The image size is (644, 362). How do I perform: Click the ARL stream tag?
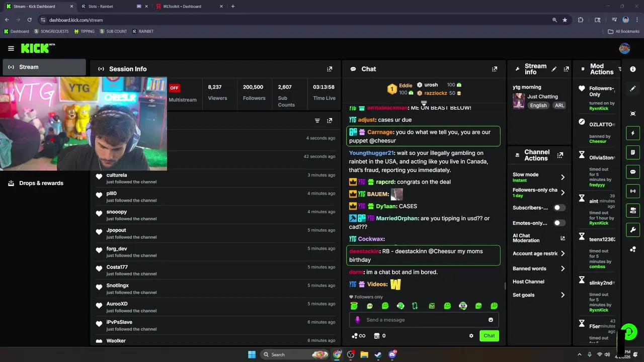tap(559, 106)
